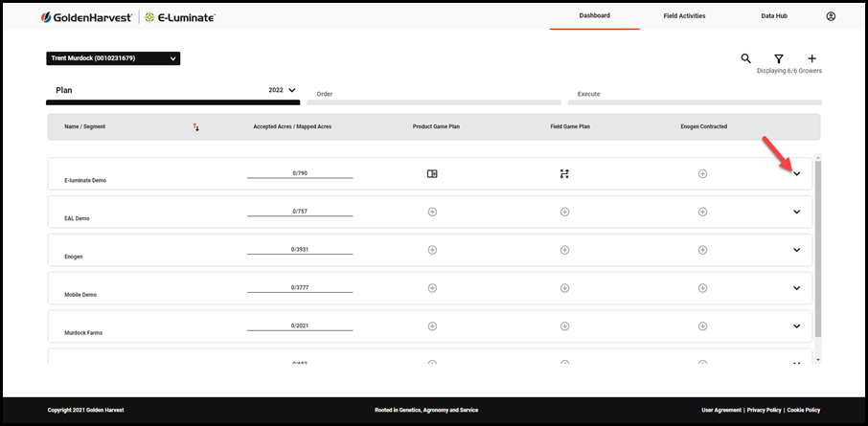Open the grower filter funnel icon

tap(779, 58)
